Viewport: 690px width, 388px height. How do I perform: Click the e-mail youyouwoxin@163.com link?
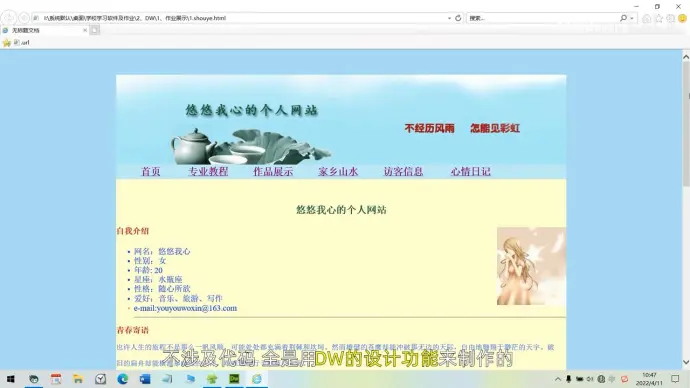pyautogui.click(x=185, y=308)
